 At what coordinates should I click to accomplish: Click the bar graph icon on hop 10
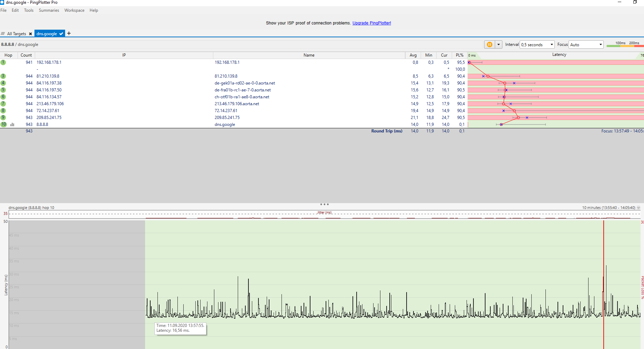(12, 124)
